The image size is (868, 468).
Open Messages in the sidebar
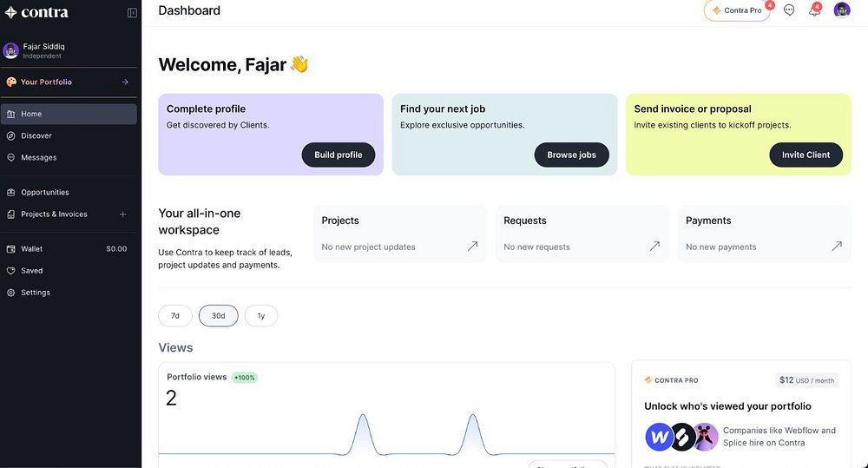click(x=69, y=157)
